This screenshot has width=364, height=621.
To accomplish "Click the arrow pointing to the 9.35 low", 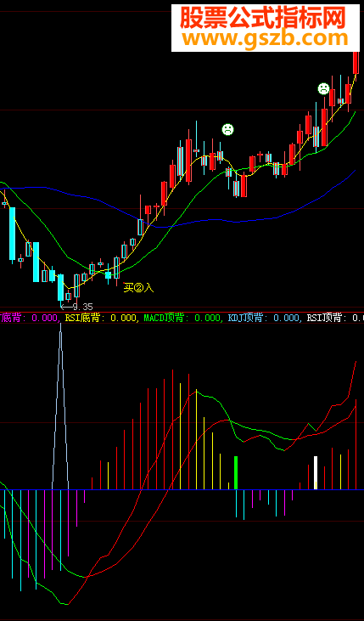I will (x=66, y=307).
